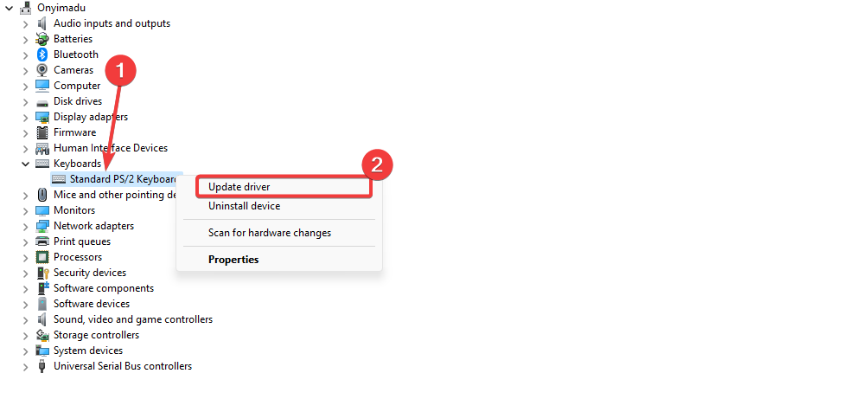Click the Universal Serial Bus controllers icon
This screenshot has height=399, width=868.
tap(42, 366)
